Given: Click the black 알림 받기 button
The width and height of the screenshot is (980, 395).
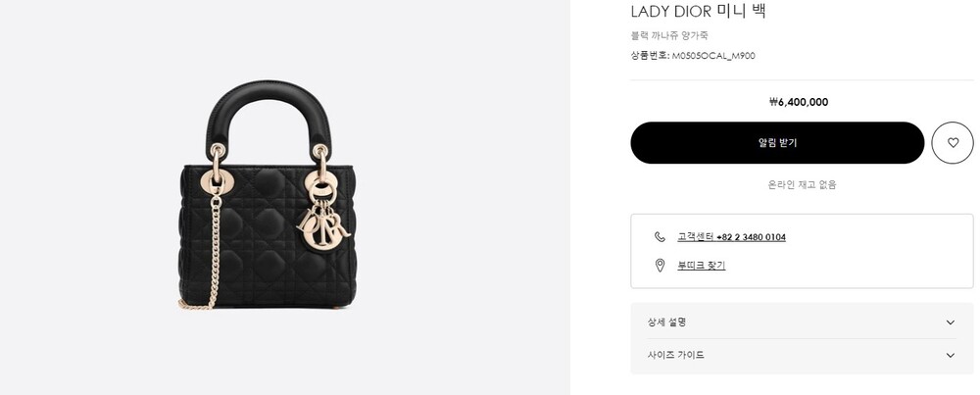Looking at the screenshot, I should coord(777,142).
